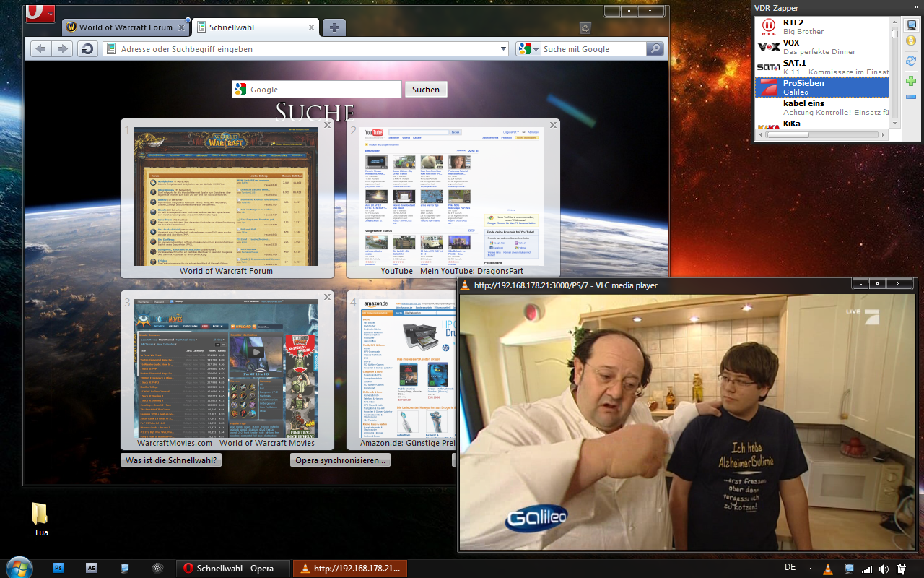Click VDR-Zapper horizontal scrollbar right arrow
924x578 pixels.
point(884,134)
